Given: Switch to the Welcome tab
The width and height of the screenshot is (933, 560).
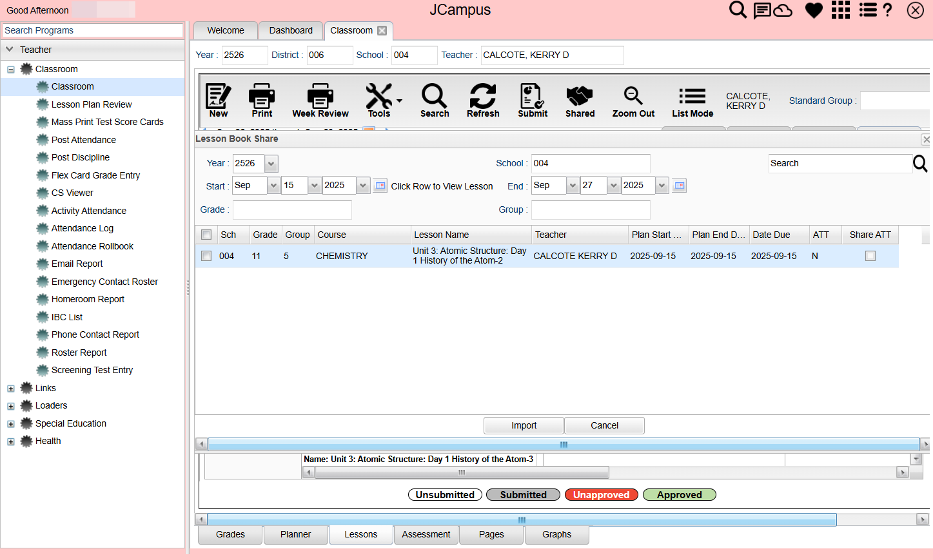Looking at the screenshot, I should (x=226, y=30).
